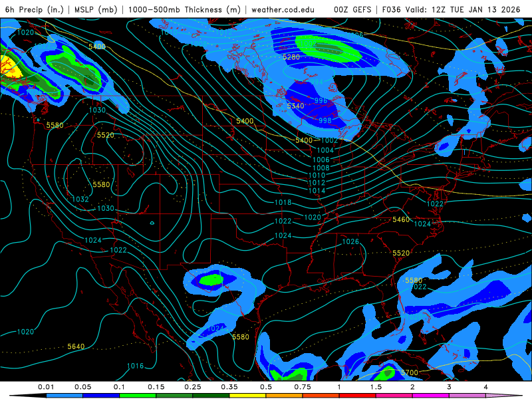This screenshot has width=532, height=399.
Task: Click the light blue 0.01–0.05 legend swatch
Action: 65,396
